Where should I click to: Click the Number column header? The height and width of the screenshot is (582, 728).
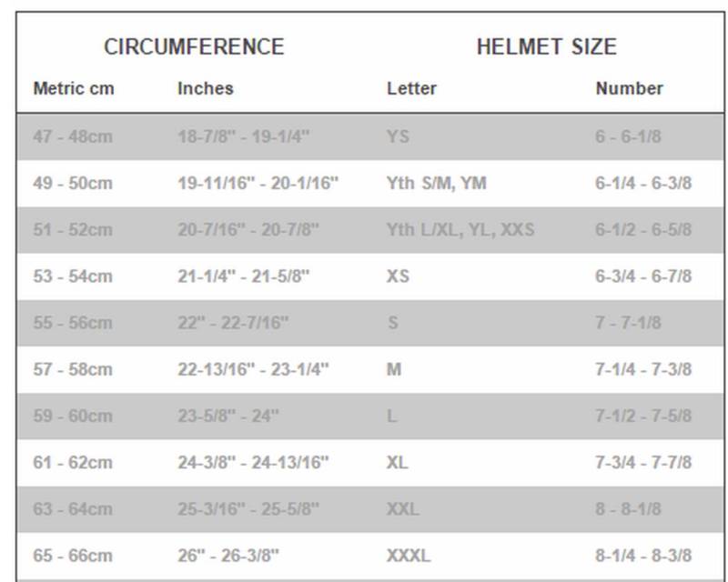click(x=629, y=89)
